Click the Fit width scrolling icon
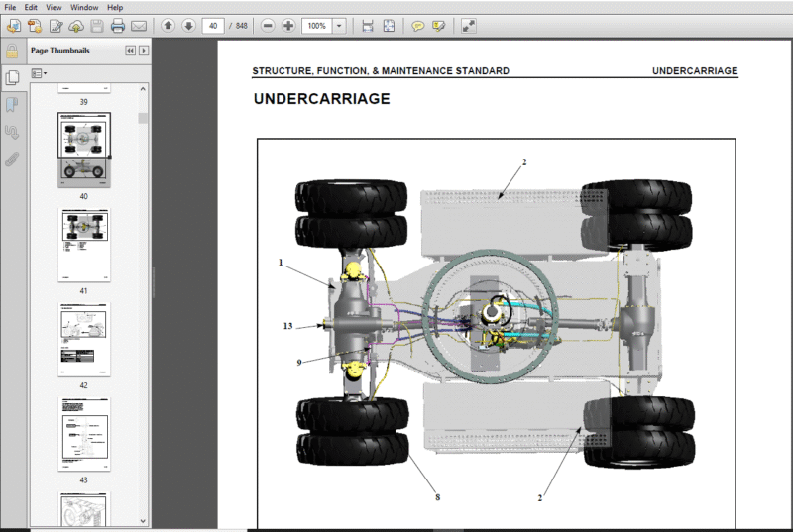Screen dimensions: 793x532 click(x=368, y=25)
